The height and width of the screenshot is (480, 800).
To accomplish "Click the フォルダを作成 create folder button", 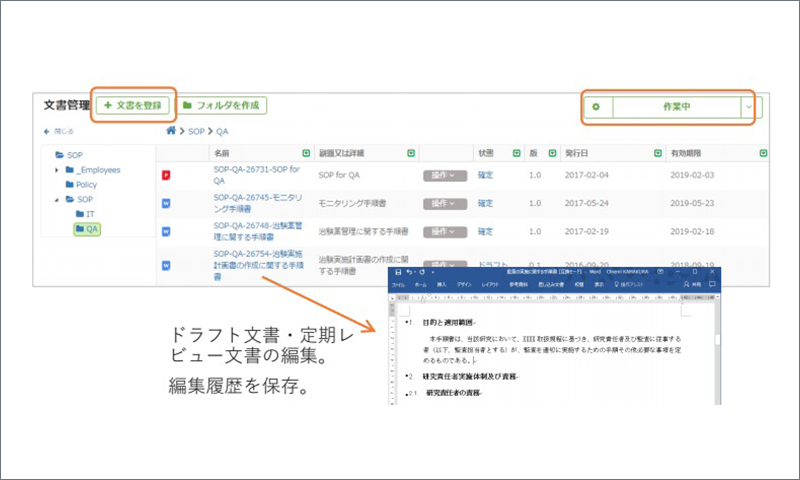I will [221, 105].
